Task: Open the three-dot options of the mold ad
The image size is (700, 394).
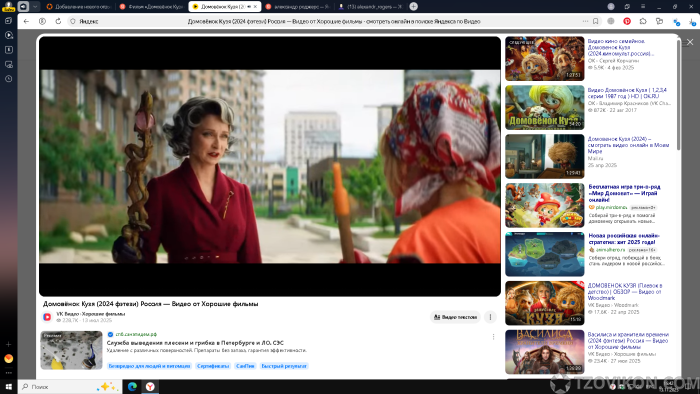Action: 493,337
